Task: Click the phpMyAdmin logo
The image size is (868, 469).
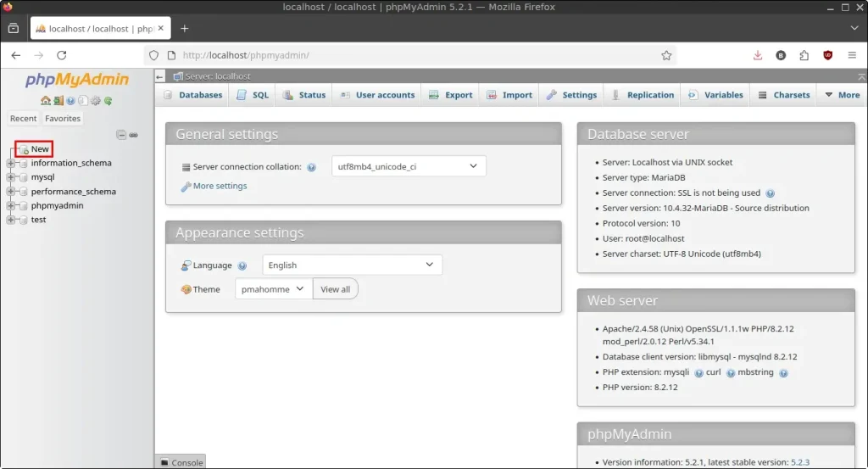Action: click(76, 80)
